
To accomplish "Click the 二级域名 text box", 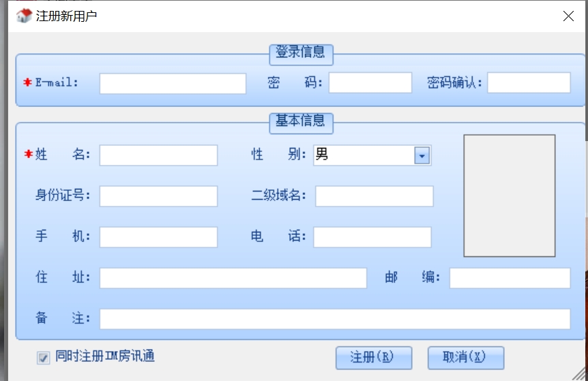I will pyautogui.click(x=374, y=196).
